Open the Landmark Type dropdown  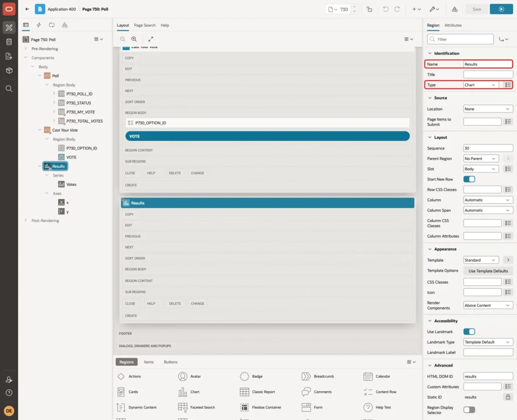coord(488,342)
